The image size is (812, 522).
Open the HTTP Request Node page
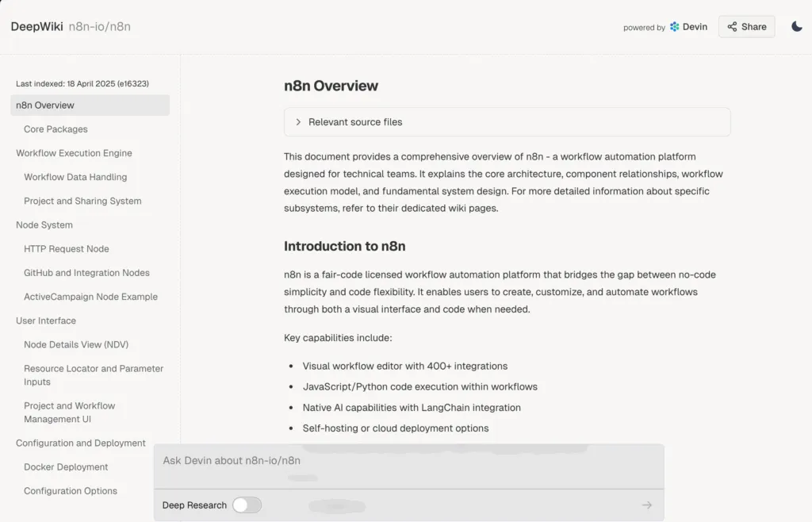point(67,249)
